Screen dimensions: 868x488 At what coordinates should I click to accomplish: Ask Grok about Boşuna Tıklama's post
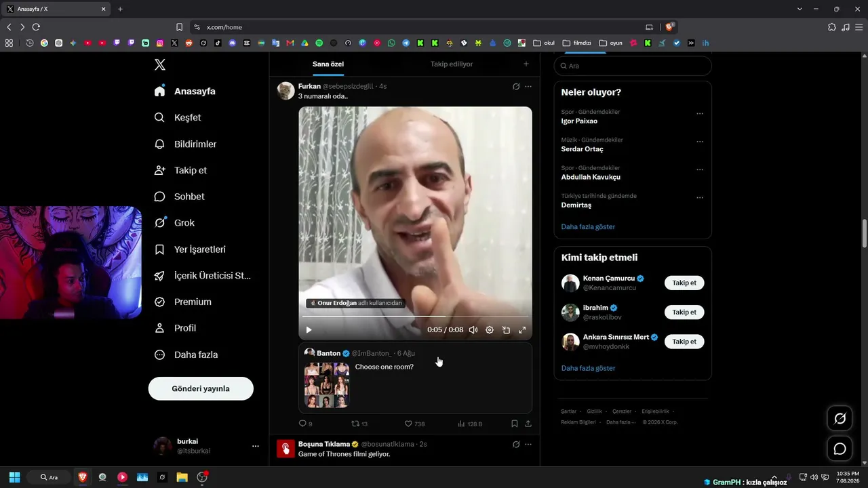[x=516, y=444]
